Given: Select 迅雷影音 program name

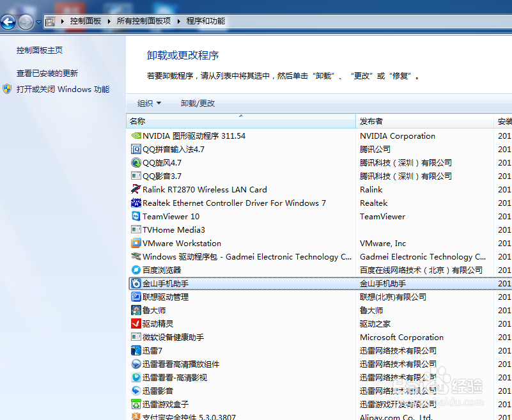Looking at the screenshot, I should point(158,391).
